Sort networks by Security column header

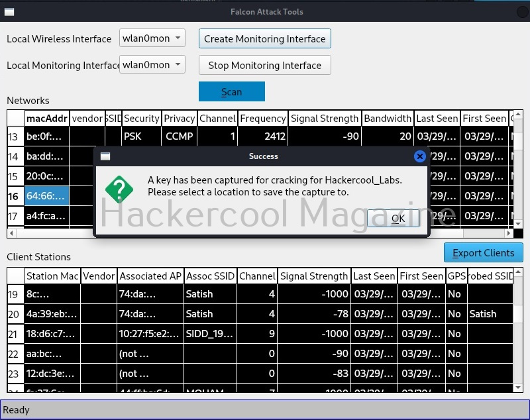142,119
